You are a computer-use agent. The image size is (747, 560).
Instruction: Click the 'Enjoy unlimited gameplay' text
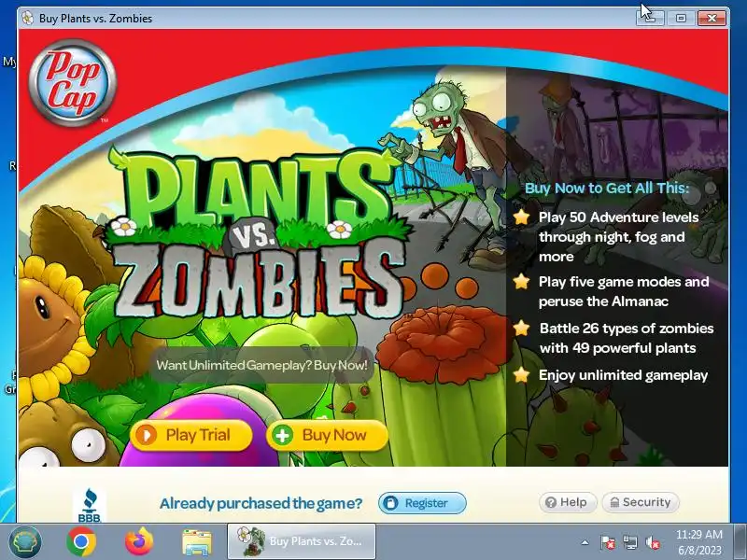point(623,375)
